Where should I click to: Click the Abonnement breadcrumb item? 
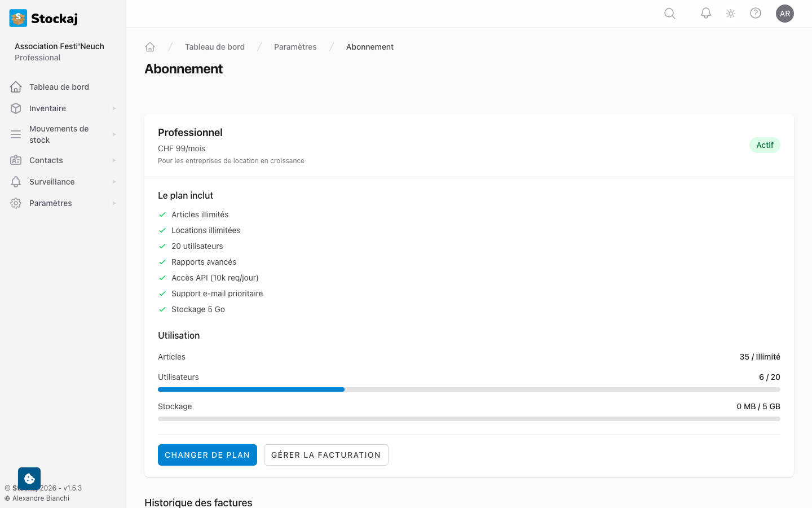370,47
